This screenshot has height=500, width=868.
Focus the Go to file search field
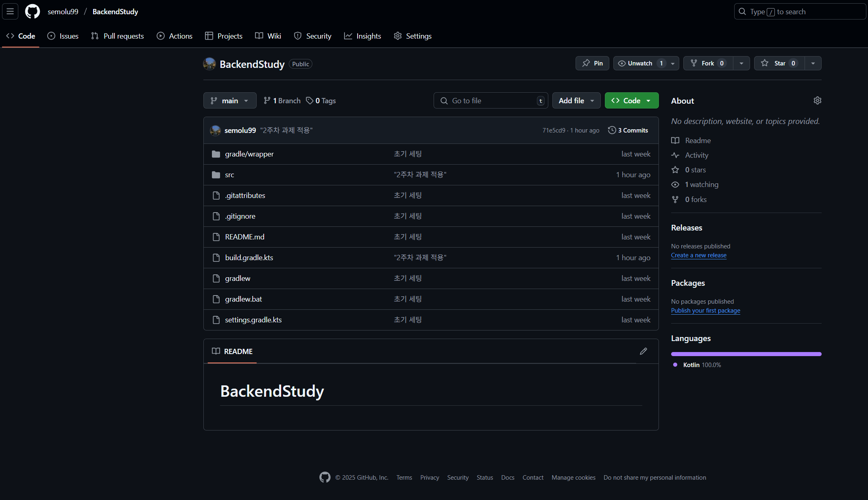(x=491, y=100)
